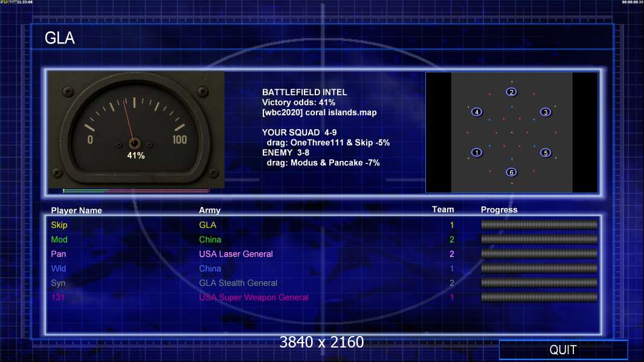
Task: Click USA Super Weapon General entry
Action: pyautogui.click(x=253, y=297)
